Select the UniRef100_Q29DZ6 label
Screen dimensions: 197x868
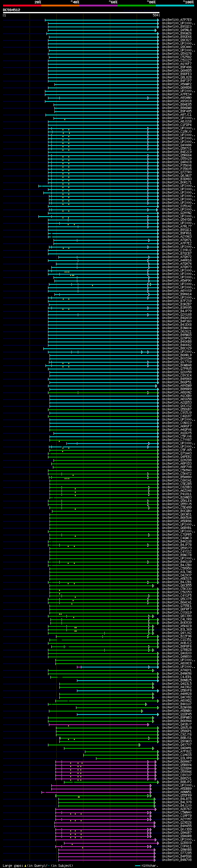pyautogui.click(x=177, y=822)
